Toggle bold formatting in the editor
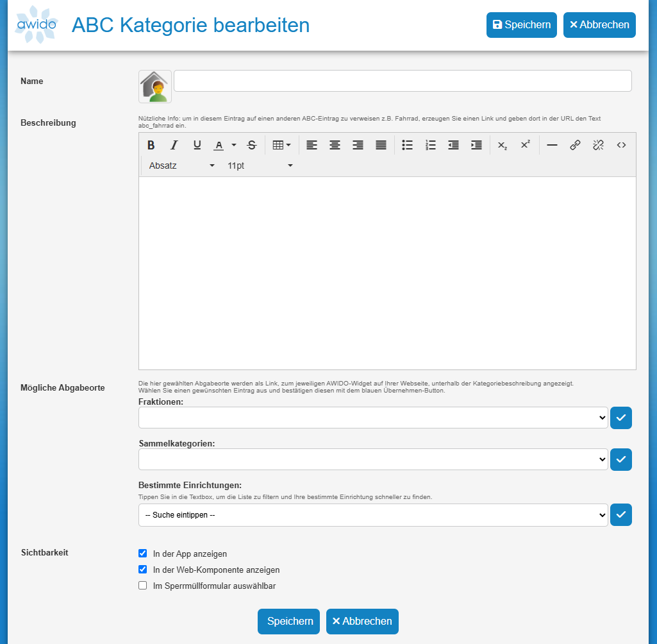 (x=151, y=145)
